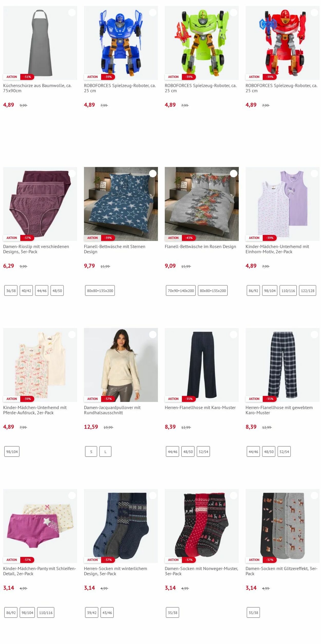Select size 110/116 for Kinder-Mädchen-Panty
The width and height of the screenshot is (321, 644).
click(46, 612)
